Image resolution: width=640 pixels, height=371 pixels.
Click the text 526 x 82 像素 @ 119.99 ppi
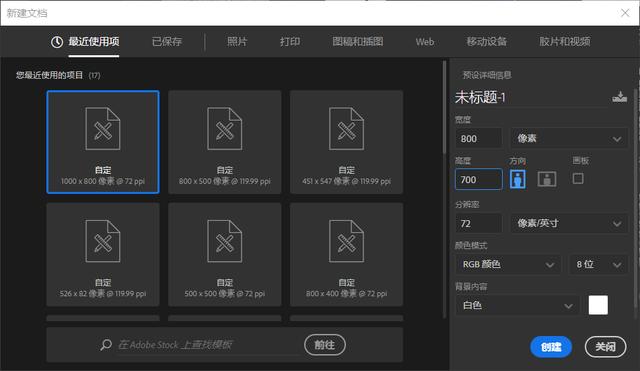coord(103,293)
